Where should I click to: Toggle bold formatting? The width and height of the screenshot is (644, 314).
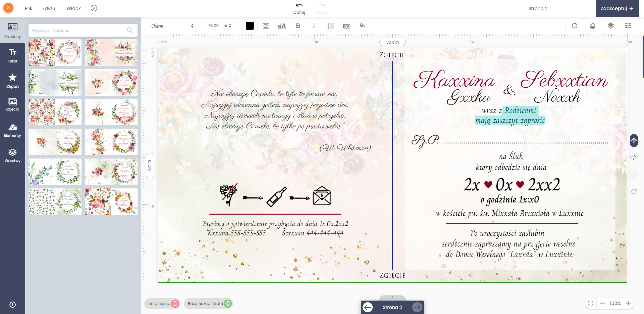[x=298, y=26]
